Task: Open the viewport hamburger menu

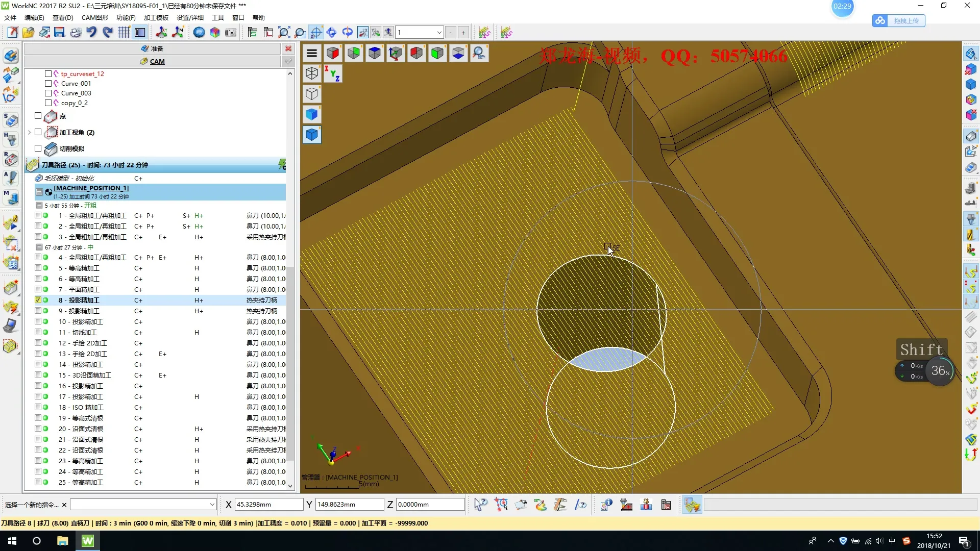Action: tap(312, 53)
